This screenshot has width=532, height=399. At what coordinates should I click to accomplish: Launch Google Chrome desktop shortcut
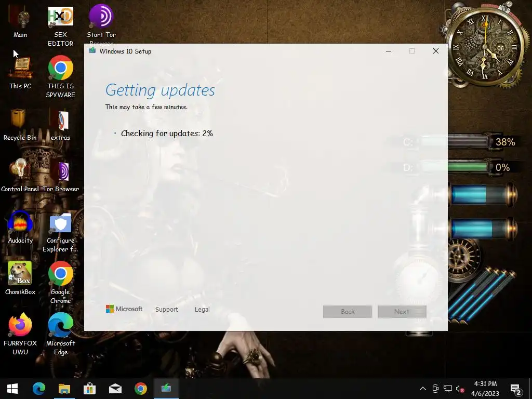[x=60, y=282]
